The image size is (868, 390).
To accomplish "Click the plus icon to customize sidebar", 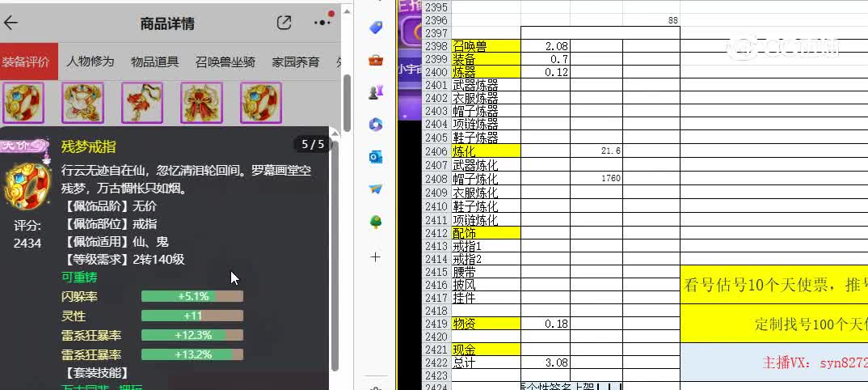I will pyautogui.click(x=375, y=257).
